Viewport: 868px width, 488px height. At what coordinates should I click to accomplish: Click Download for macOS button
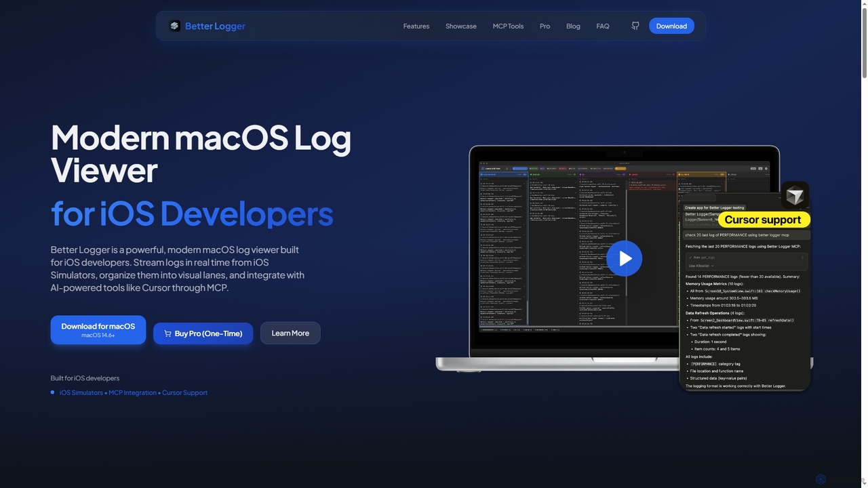tap(98, 330)
